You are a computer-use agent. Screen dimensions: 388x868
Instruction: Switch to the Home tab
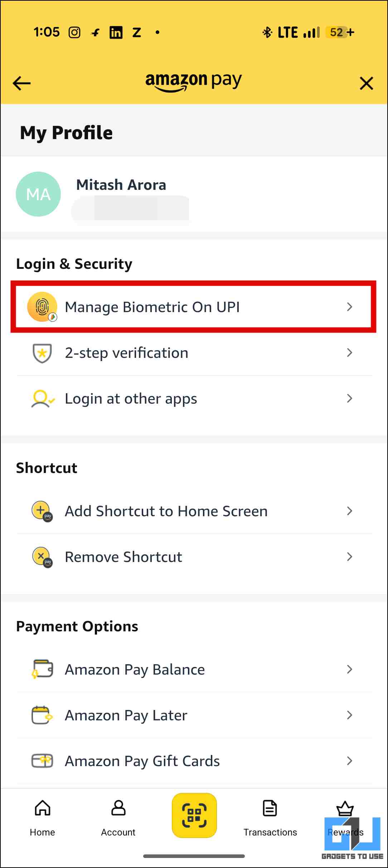(42, 817)
